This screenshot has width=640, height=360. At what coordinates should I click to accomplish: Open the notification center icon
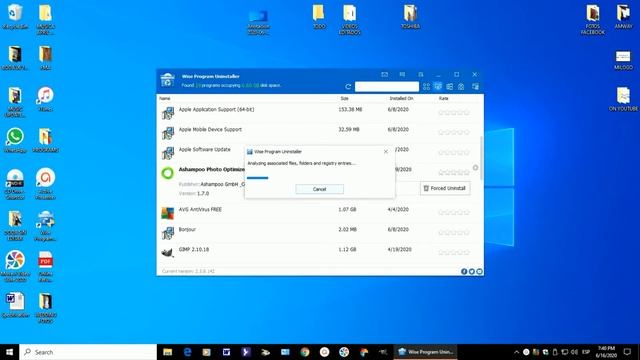(x=627, y=352)
